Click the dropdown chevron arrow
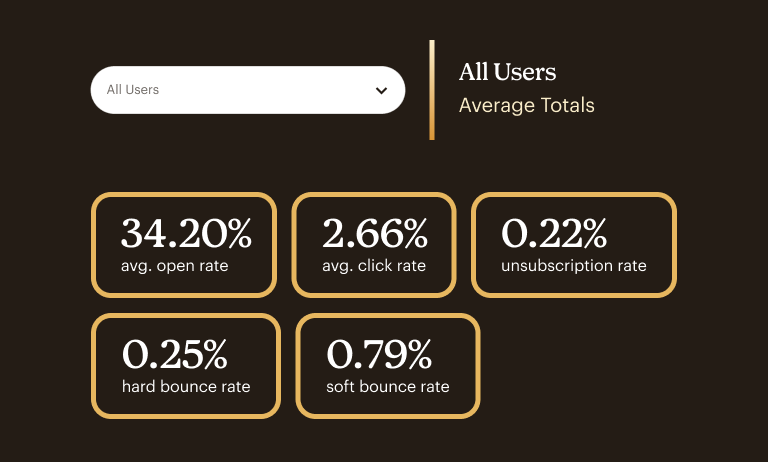The height and width of the screenshot is (462, 768). point(381,90)
